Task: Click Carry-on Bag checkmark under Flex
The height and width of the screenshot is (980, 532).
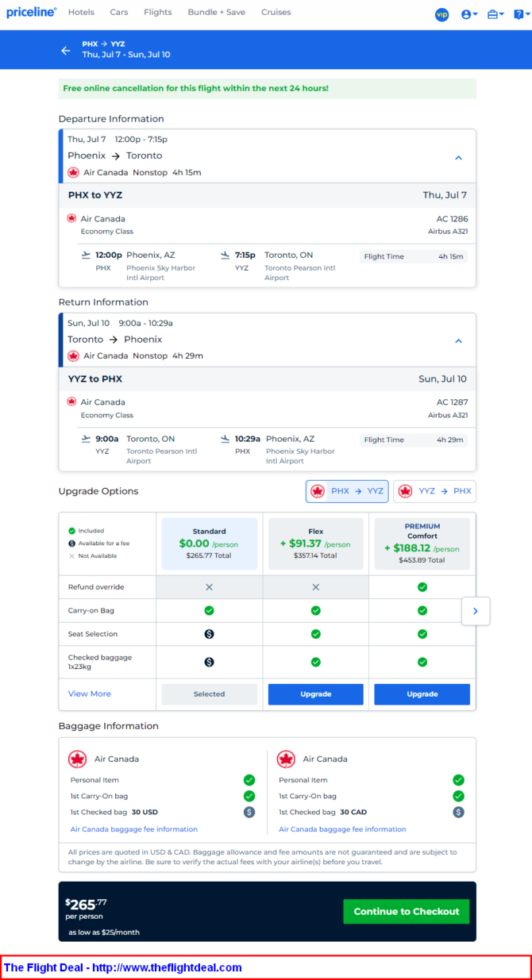Action: click(316, 610)
